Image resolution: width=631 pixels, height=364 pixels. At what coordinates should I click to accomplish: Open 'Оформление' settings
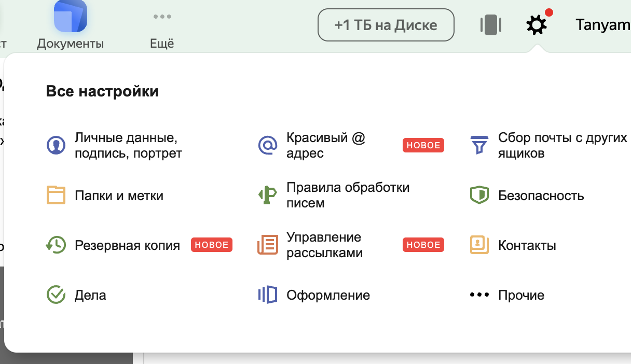pos(328,295)
